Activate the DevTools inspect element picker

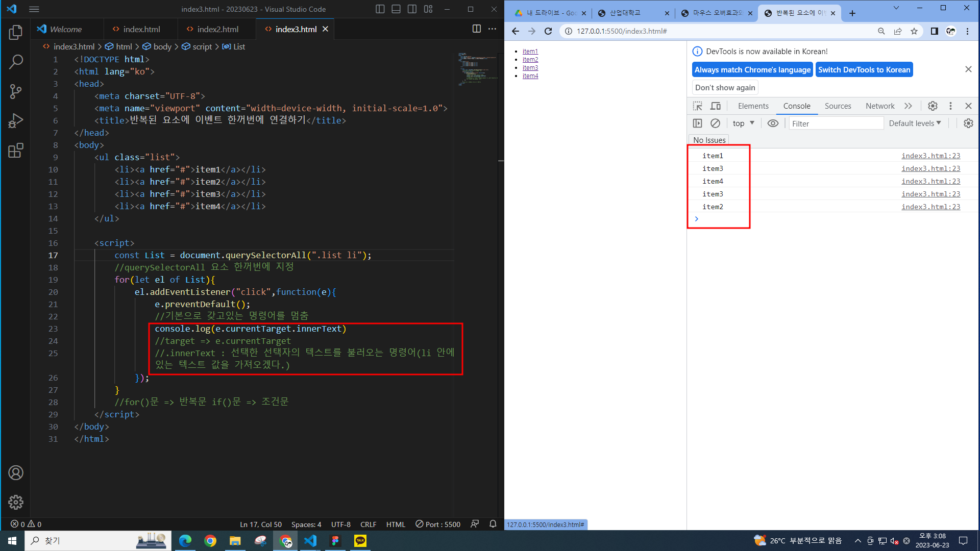pos(697,106)
